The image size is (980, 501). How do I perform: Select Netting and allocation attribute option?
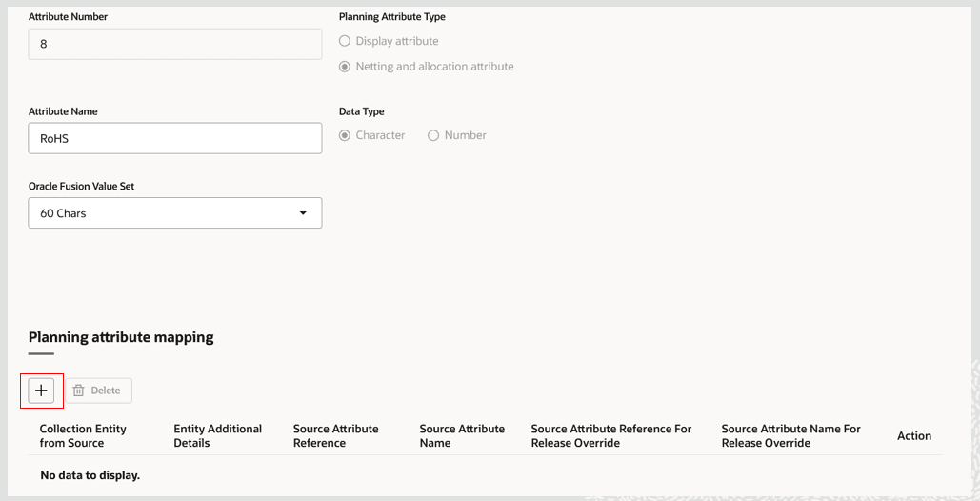point(345,67)
